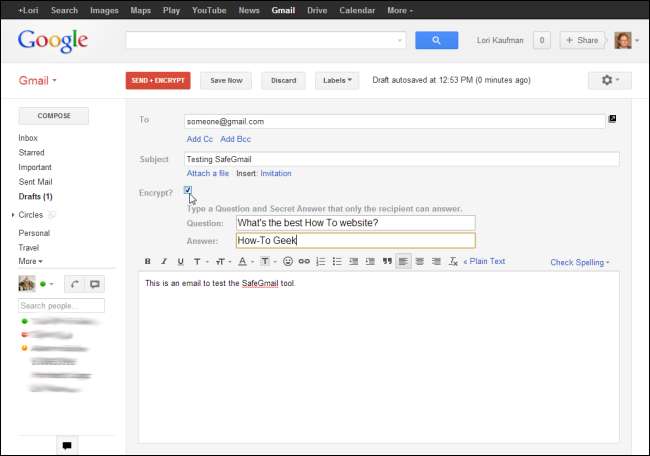Click into the Subject field

[400, 159]
